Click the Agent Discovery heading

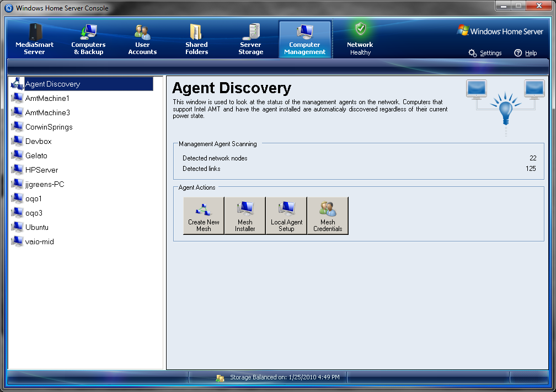pos(232,88)
